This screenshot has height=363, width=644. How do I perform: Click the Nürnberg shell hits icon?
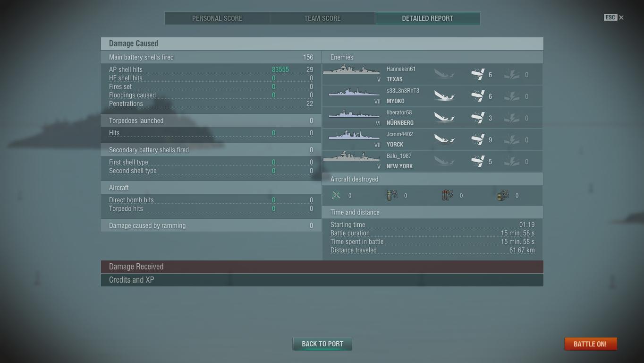478,118
